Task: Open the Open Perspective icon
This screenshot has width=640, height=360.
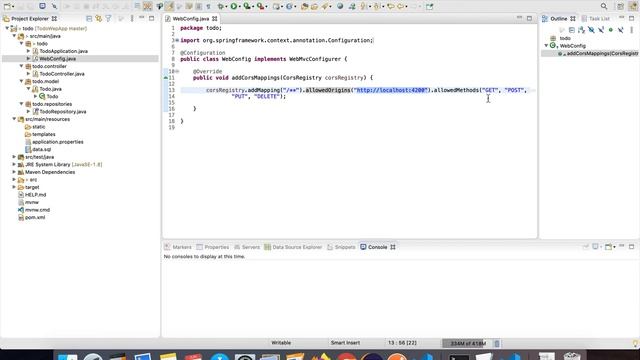Action: 620,6
